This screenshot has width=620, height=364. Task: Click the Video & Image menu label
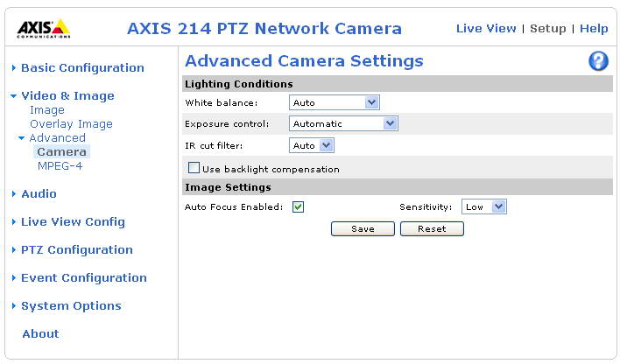[67, 96]
